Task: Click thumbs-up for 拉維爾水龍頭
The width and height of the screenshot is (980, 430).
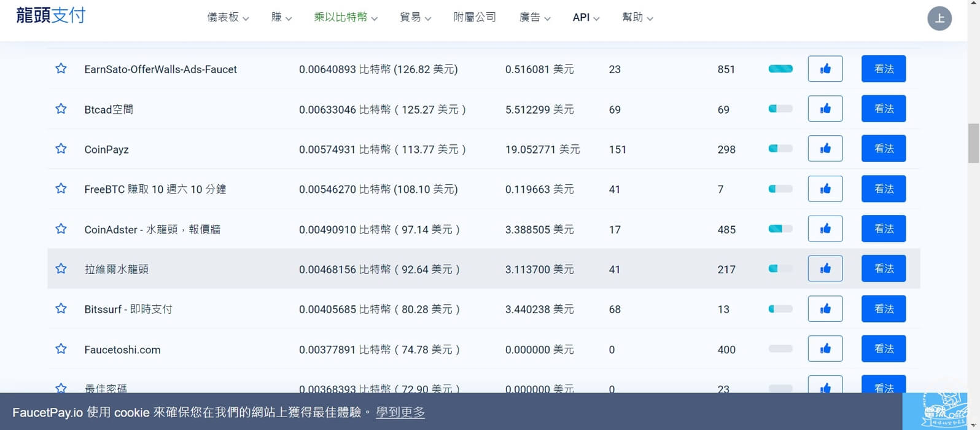Action: [825, 268]
